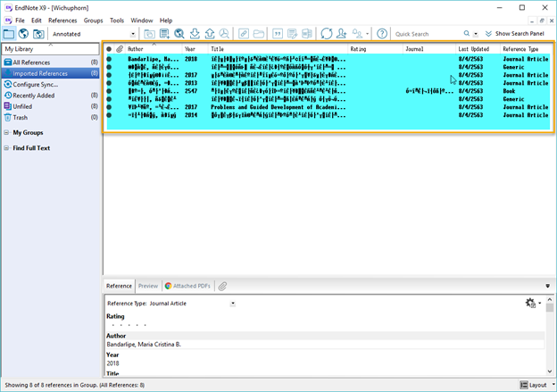Open the Annotated output style dropdown
Viewport: 557px width, 392px height.
point(133,34)
